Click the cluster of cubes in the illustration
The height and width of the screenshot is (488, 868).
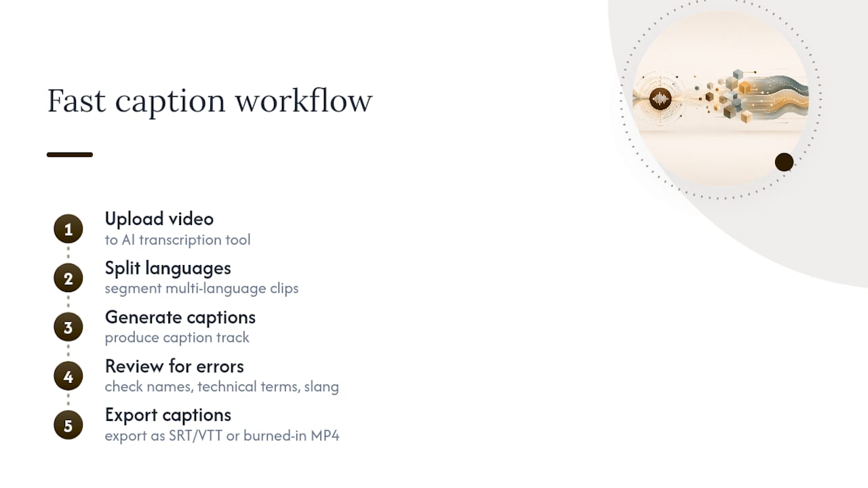tap(730, 97)
